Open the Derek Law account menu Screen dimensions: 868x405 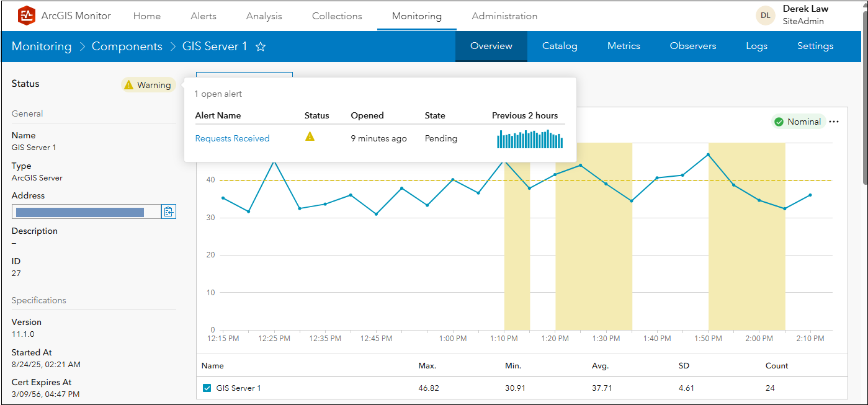point(805,15)
